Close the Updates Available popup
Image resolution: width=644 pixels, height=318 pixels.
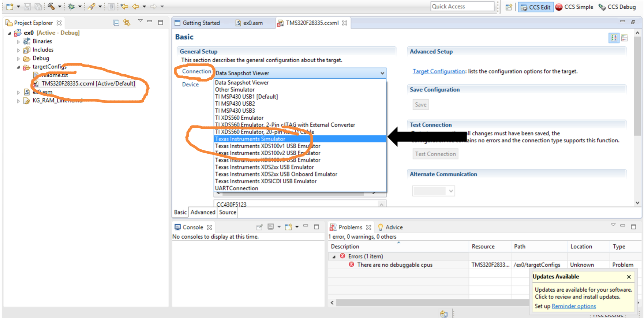(629, 277)
